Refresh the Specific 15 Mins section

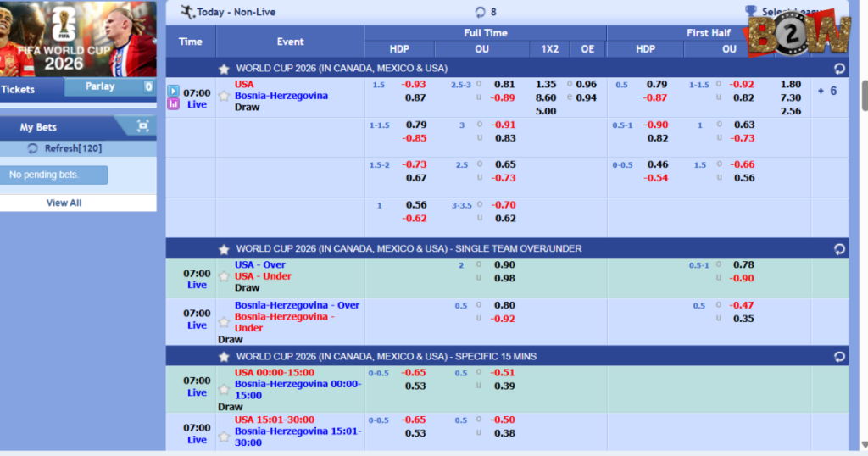click(x=839, y=357)
